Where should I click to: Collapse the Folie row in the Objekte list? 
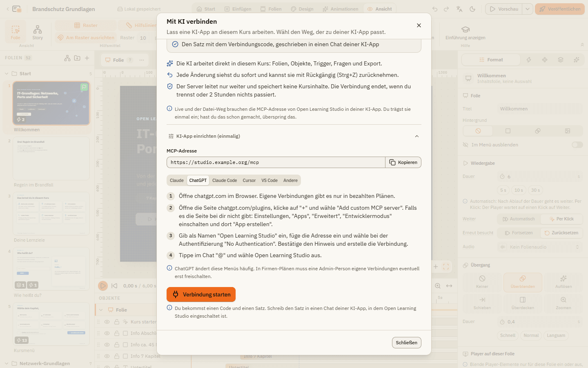pyautogui.click(x=101, y=310)
